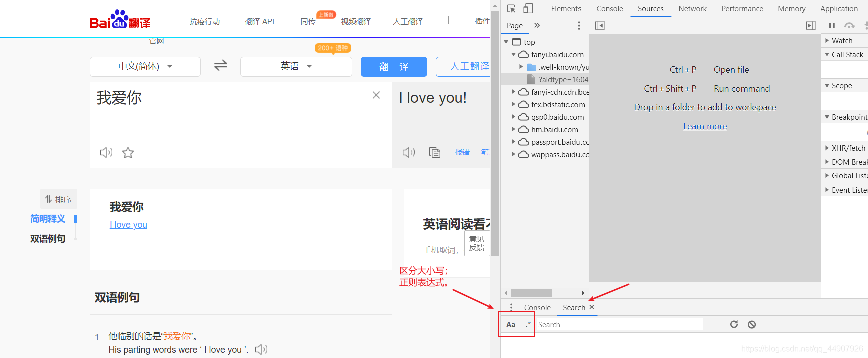The width and height of the screenshot is (868, 358).
Task: Follow the 'I love you' definition link
Action: (x=128, y=225)
